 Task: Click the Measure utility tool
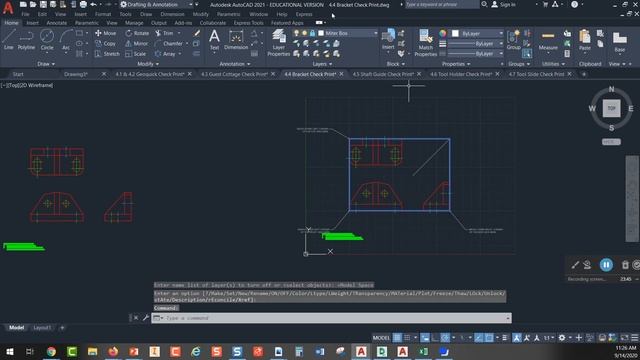point(548,40)
